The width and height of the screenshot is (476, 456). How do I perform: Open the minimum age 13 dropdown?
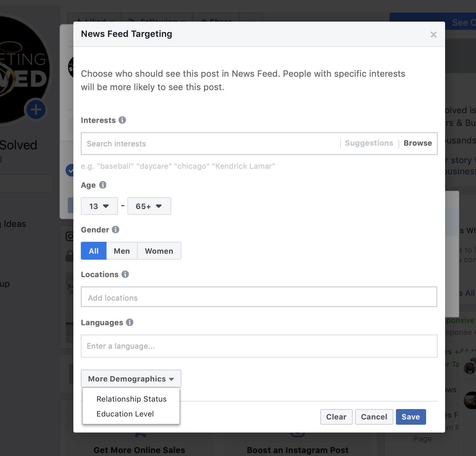(x=99, y=206)
